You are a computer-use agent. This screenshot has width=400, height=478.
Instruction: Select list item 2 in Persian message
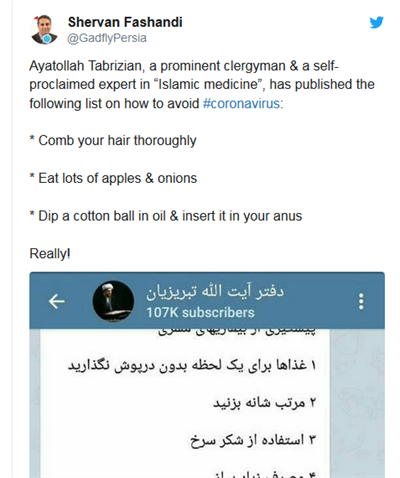pyautogui.click(x=264, y=403)
